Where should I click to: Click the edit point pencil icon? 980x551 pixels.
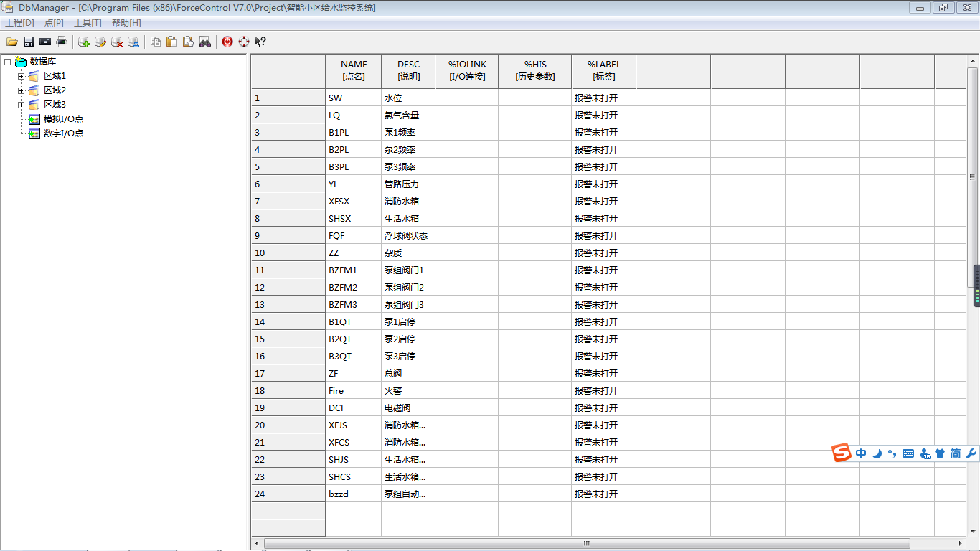(x=100, y=42)
